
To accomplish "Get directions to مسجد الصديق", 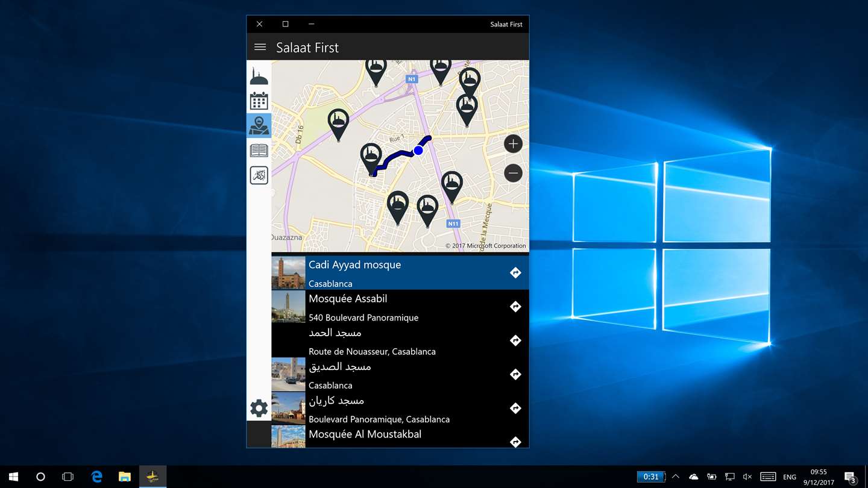I will [515, 374].
